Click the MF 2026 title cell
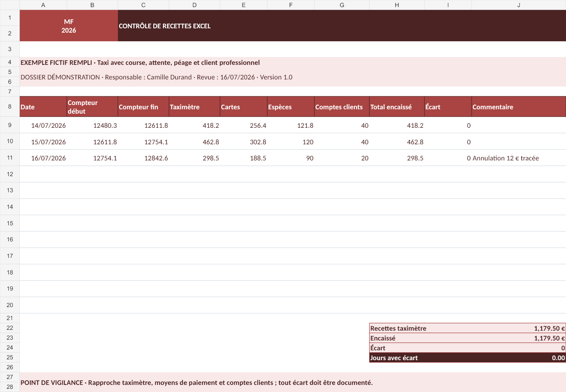Image resolution: width=566 pixels, height=392 pixels. click(x=69, y=26)
